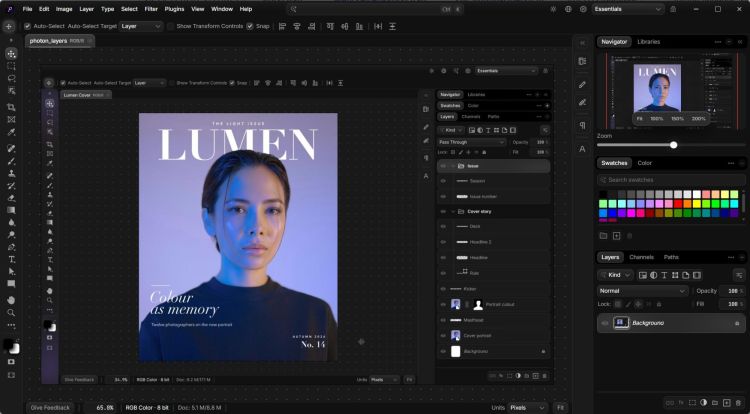Open Auto-Select Target Layer dropdown in main options bar
The height and width of the screenshot is (414, 750).
[x=141, y=26]
